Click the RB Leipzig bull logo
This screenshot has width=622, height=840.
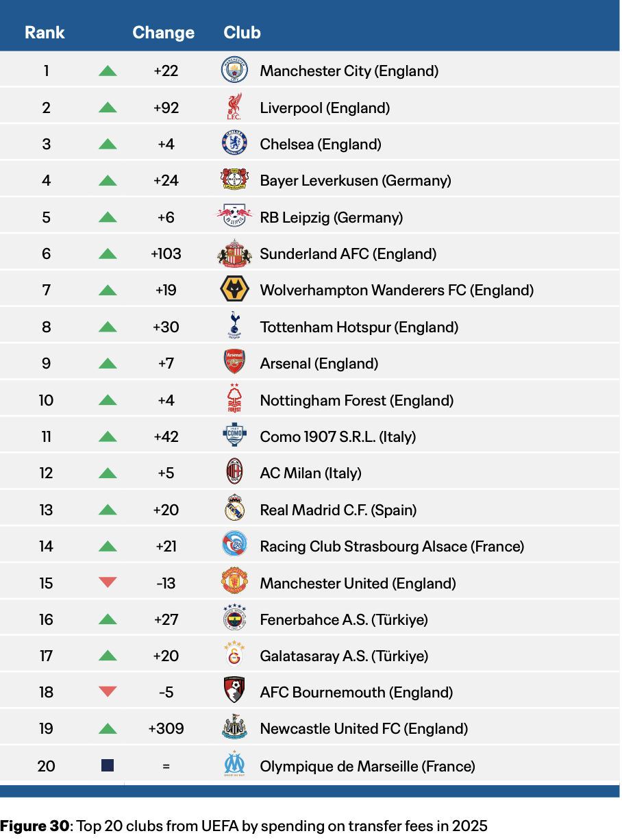234,217
